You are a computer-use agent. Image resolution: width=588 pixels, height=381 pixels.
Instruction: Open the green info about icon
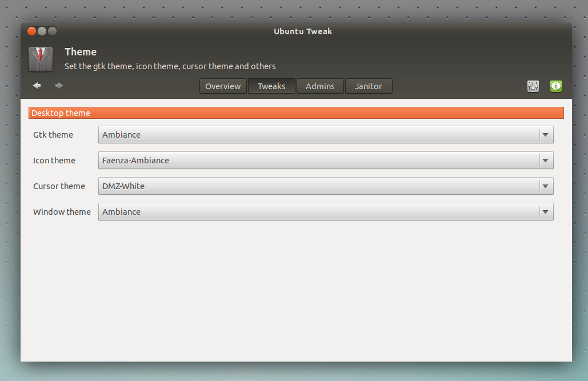[556, 86]
